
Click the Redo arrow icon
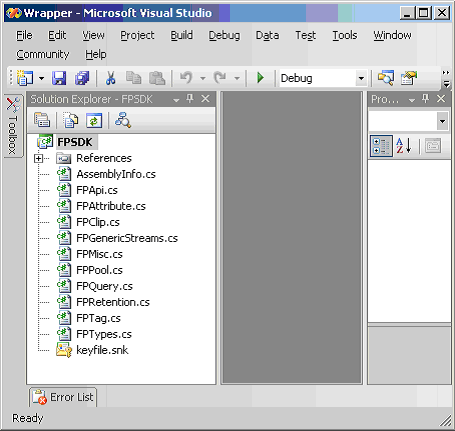coord(220,78)
